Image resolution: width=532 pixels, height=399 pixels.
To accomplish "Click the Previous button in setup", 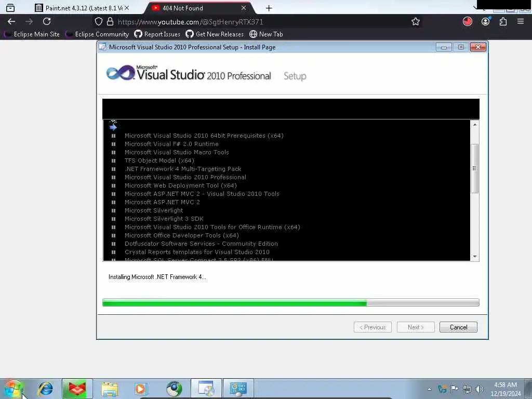I will click(x=373, y=327).
